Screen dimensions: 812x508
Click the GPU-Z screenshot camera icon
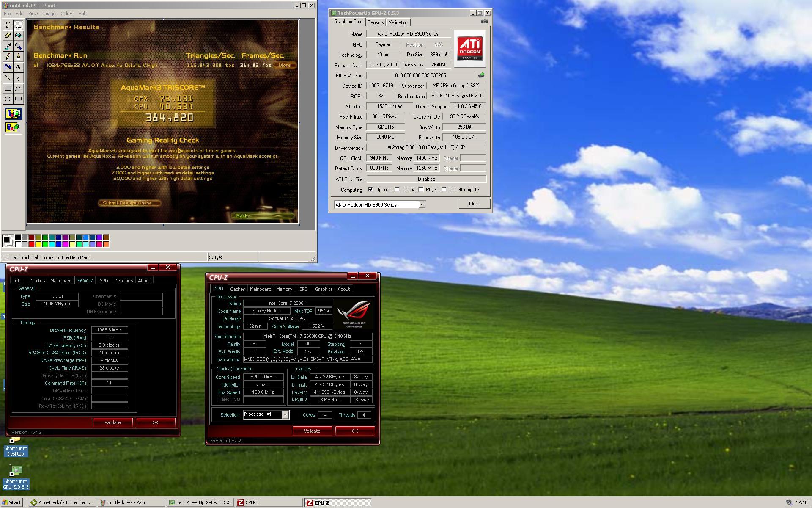[485, 22]
